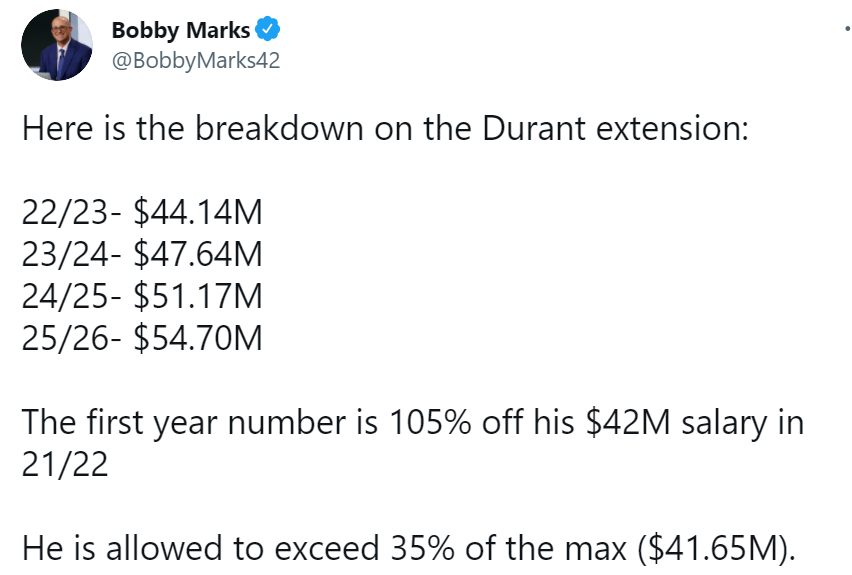Click the word 'extension:' in the first line
The height and width of the screenshot is (575, 852).
[673, 129]
